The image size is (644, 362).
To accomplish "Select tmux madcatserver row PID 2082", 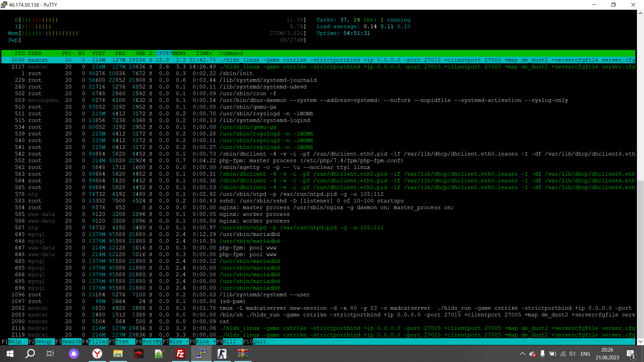I will 318,308.
